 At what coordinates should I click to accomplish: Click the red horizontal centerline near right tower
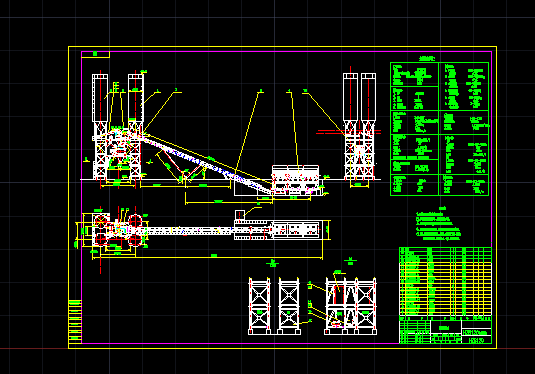[x=348, y=132]
